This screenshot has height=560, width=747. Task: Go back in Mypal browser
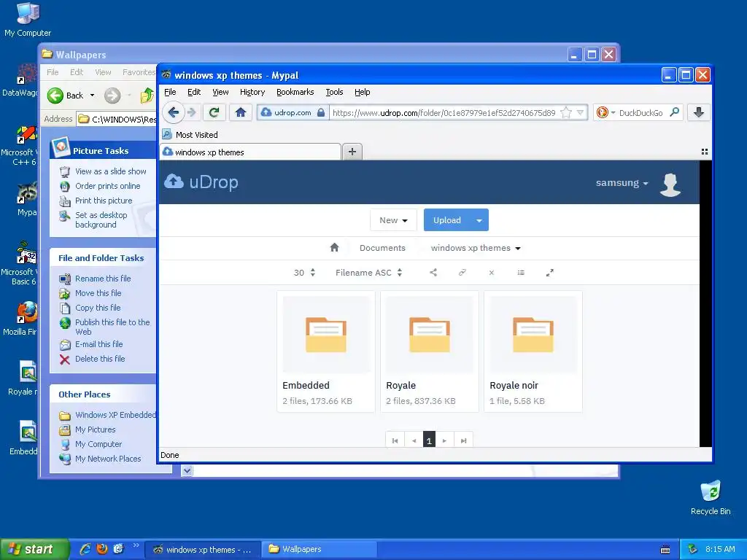point(174,113)
